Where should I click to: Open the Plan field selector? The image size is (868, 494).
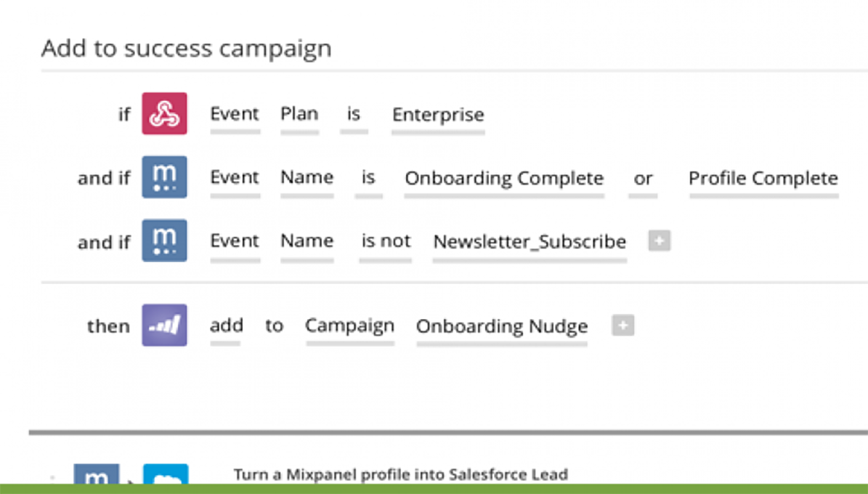(x=299, y=114)
